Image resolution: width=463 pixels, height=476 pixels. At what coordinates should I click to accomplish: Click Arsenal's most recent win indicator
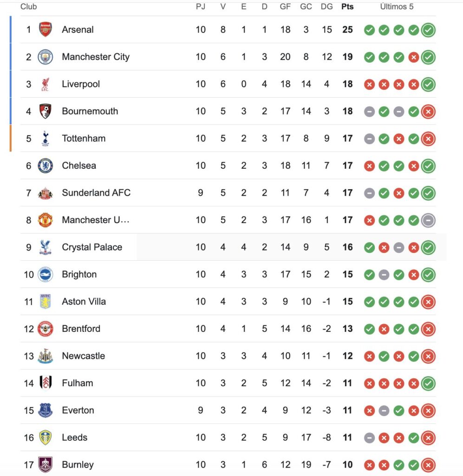coord(428,30)
